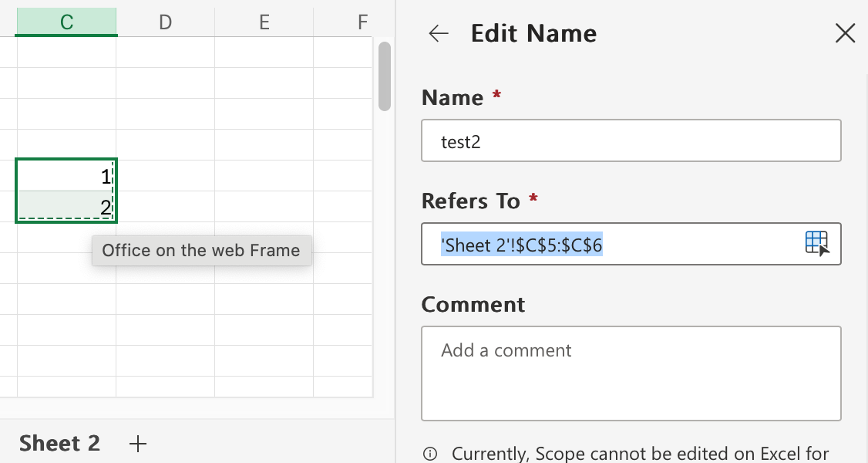Image resolution: width=868 pixels, height=463 pixels.
Task: Click empty cell directly above value 1
Action: click(66, 144)
